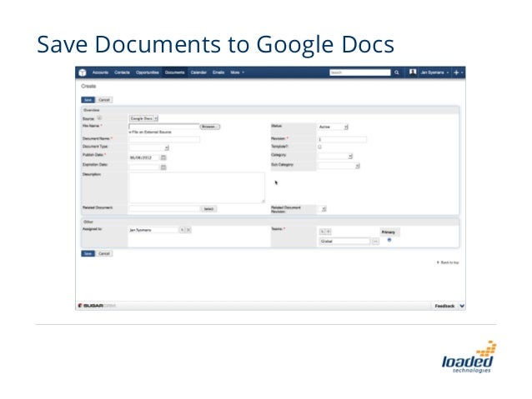
Task: Open the Jan Sysmans user menu
Action: tap(434, 72)
